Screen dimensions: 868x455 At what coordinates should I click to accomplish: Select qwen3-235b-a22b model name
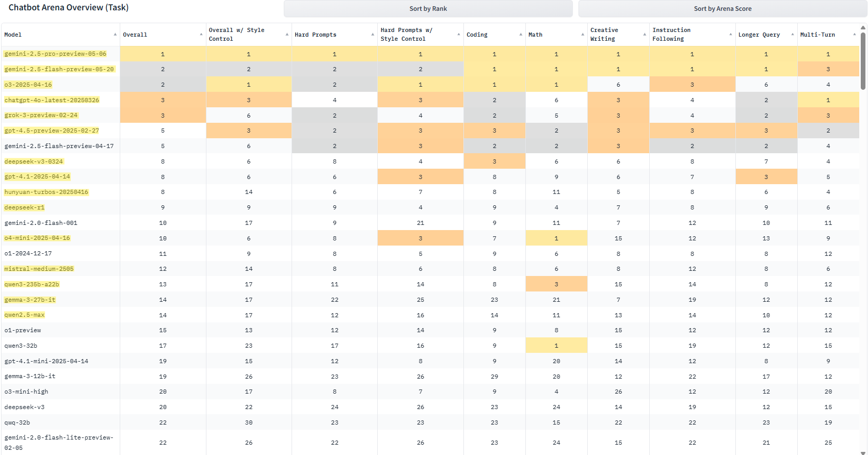31,284
